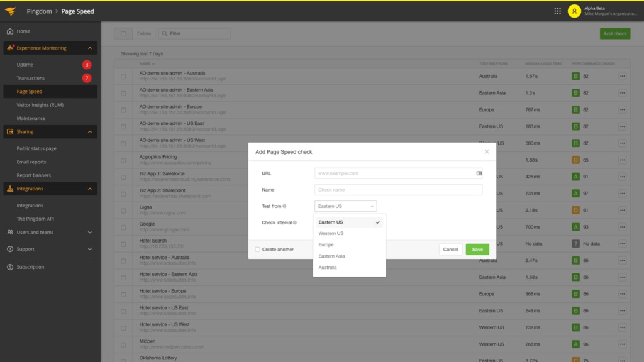
Task: Close the Add Page Speed check dialog
Action: pyautogui.click(x=487, y=152)
